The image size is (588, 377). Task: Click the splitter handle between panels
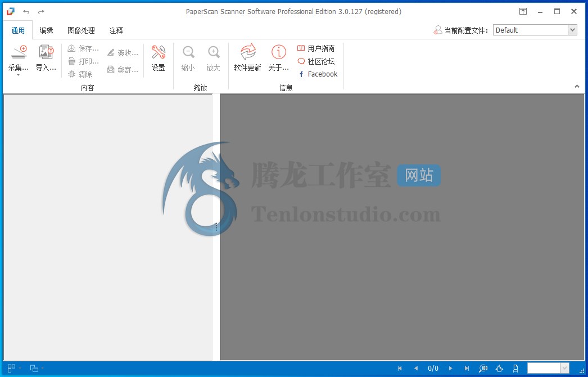[x=216, y=227]
